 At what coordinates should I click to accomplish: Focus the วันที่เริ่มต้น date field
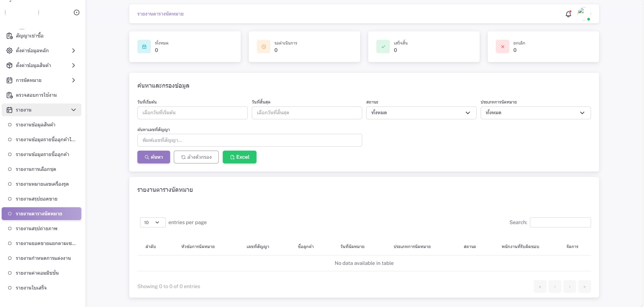[x=192, y=113]
